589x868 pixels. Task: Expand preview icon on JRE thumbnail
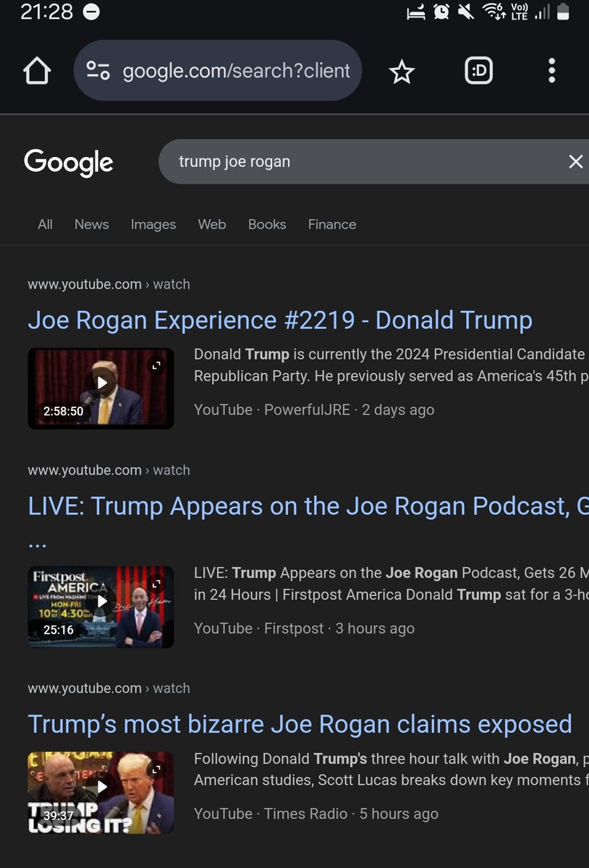pos(157,365)
